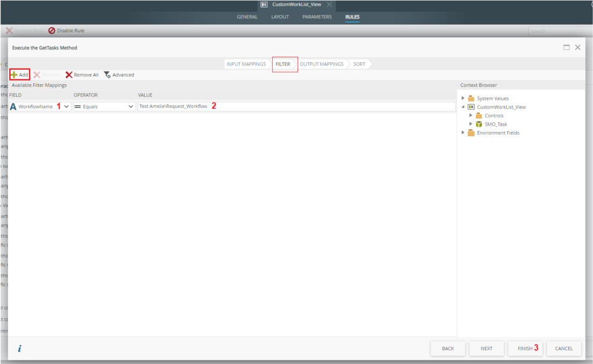The image size is (593, 364).
Task: Click the info 'i' icon at bottom left
Action: pyautogui.click(x=19, y=348)
